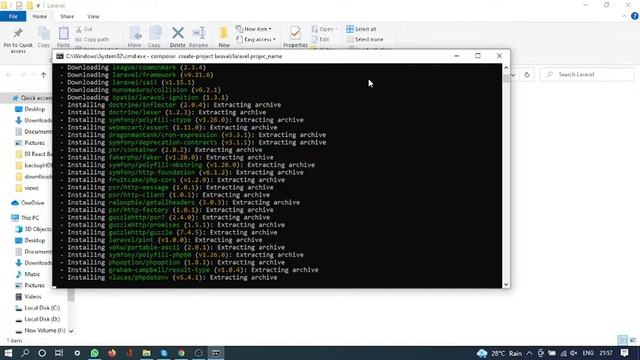Open notification center icon
The height and width of the screenshot is (360, 640).
tap(624, 353)
